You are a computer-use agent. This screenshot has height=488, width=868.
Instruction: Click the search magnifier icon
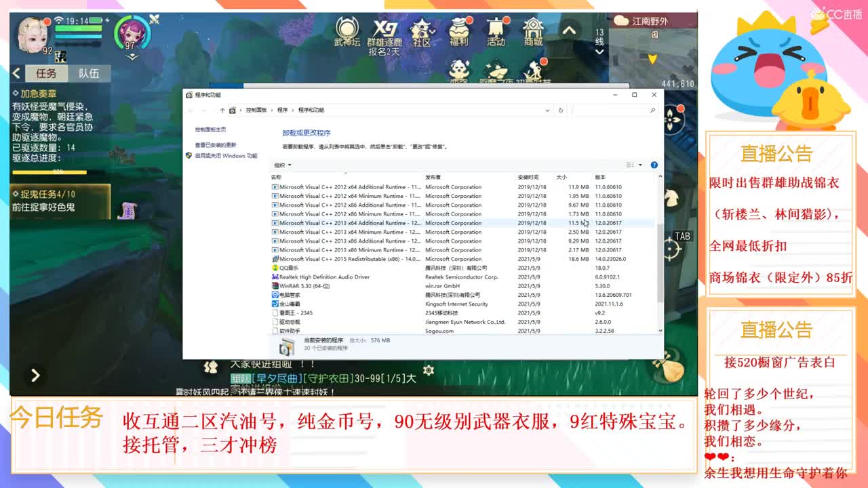pyautogui.click(x=652, y=110)
